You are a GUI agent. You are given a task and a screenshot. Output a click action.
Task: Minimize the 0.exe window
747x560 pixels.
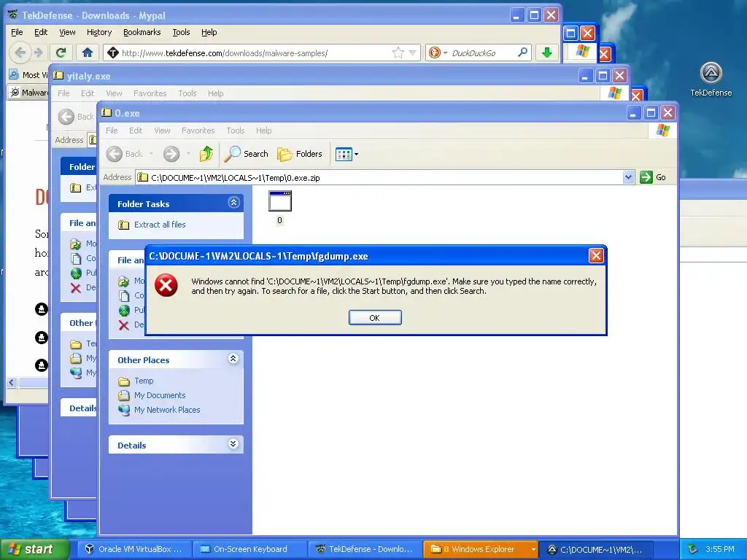coord(633,113)
